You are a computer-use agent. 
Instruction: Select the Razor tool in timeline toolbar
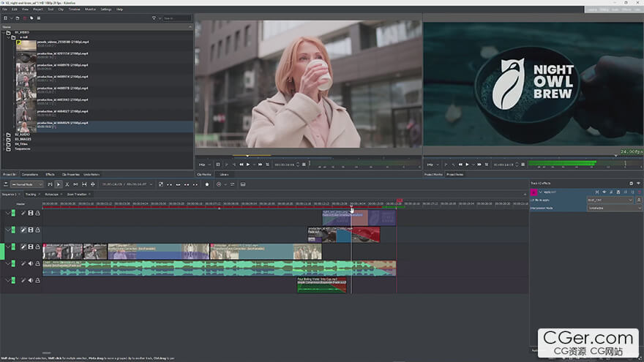[67, 185]
